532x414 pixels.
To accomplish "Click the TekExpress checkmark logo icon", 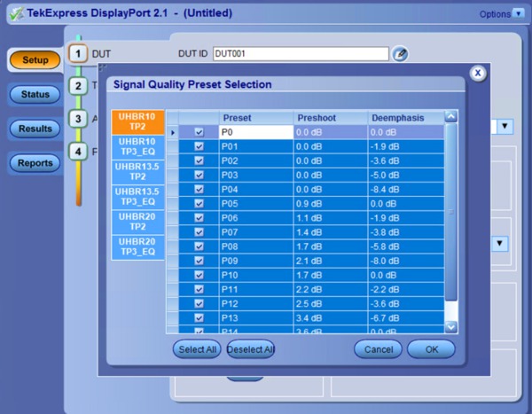I will [12, 12].
